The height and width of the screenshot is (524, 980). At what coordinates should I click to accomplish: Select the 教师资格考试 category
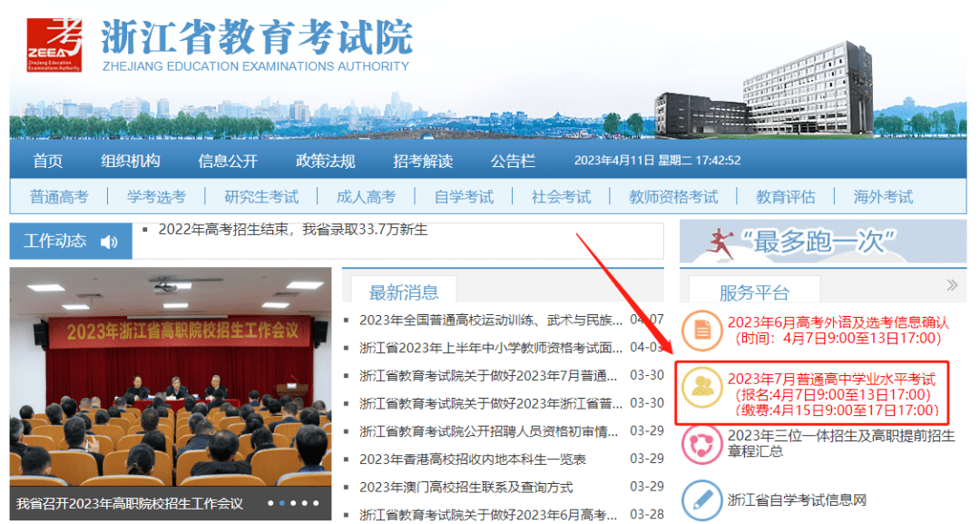(x=673, y=197)
